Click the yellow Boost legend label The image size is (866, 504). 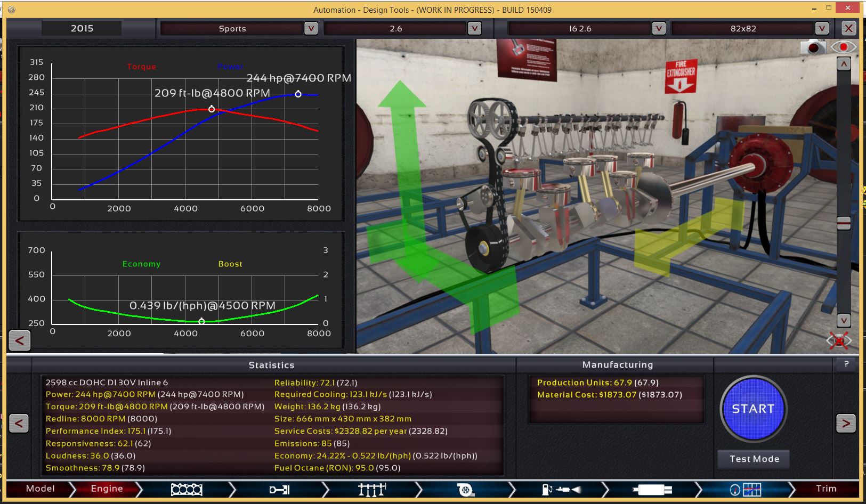coord(230,264)
